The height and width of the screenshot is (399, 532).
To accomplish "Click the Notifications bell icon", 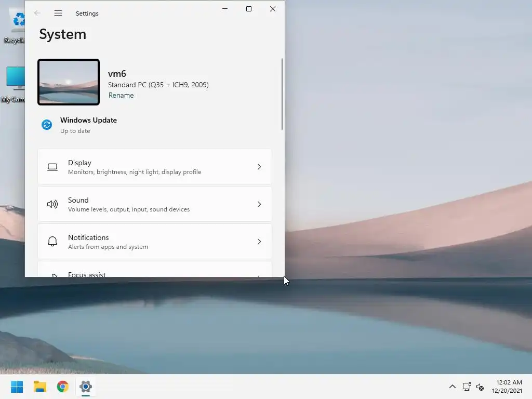I will (52, 242).
